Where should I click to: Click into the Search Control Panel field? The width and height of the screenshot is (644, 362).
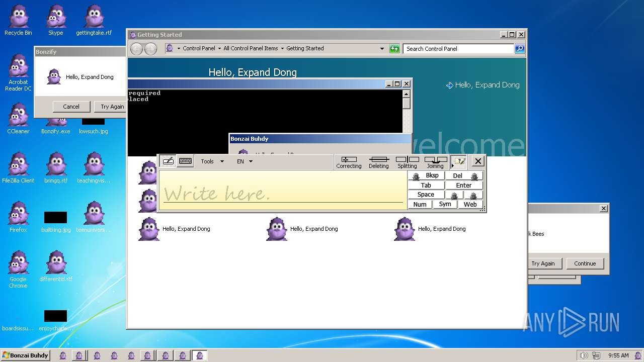458,49
